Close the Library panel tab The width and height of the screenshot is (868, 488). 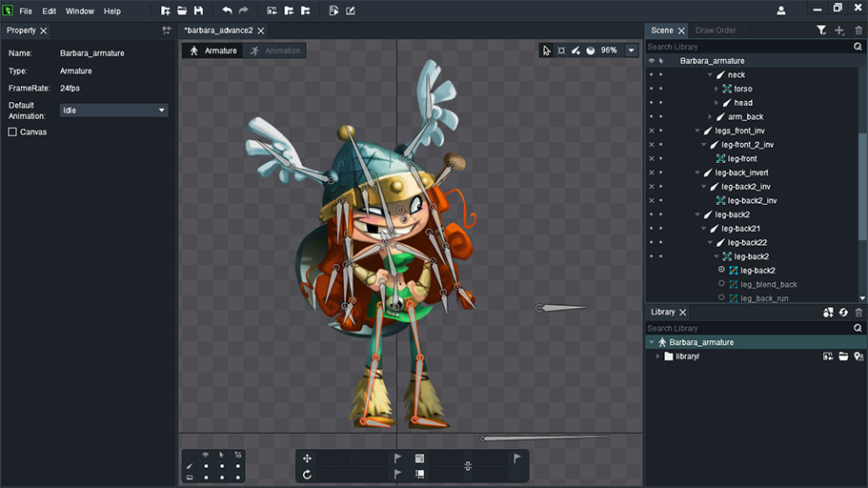click(x=682, y=313)
